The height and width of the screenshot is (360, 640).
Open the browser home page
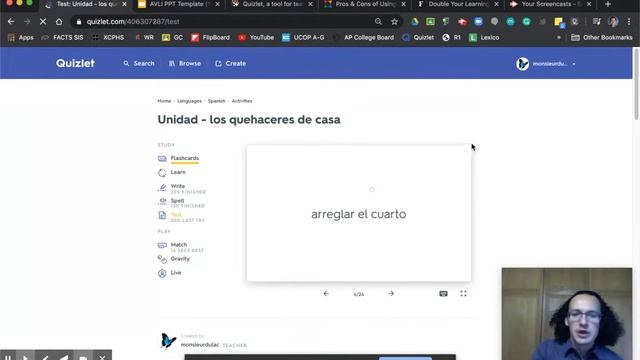point(59,22)
